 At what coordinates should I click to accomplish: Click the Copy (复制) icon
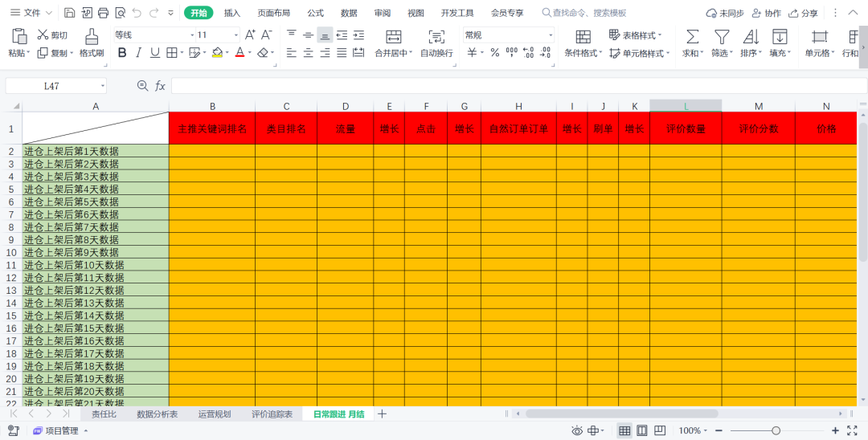click(43, 53)
